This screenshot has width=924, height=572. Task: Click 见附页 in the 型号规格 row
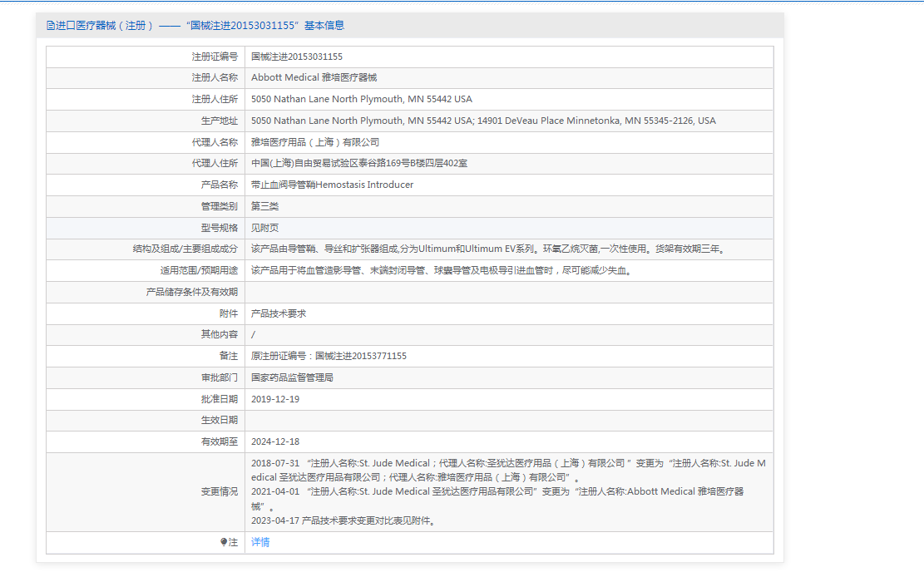pyautogui.click(x=265, y=228)
